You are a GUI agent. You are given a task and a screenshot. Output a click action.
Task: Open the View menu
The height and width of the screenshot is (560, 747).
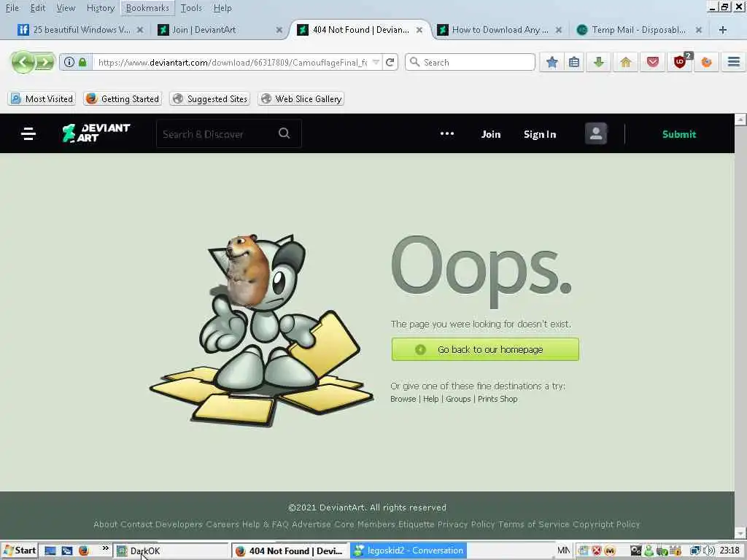click(x=66, y=7)
